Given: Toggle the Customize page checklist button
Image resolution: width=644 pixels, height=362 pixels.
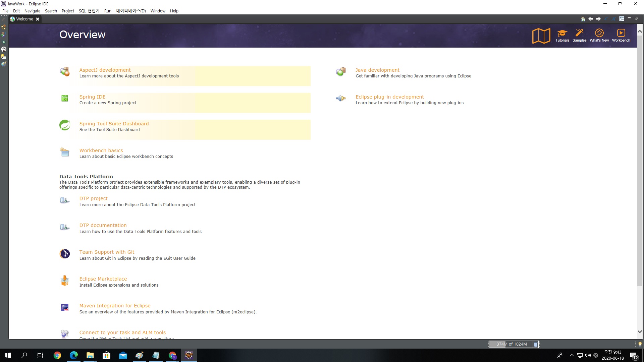Looking at the screenshot, I should [x=622, y=19].
